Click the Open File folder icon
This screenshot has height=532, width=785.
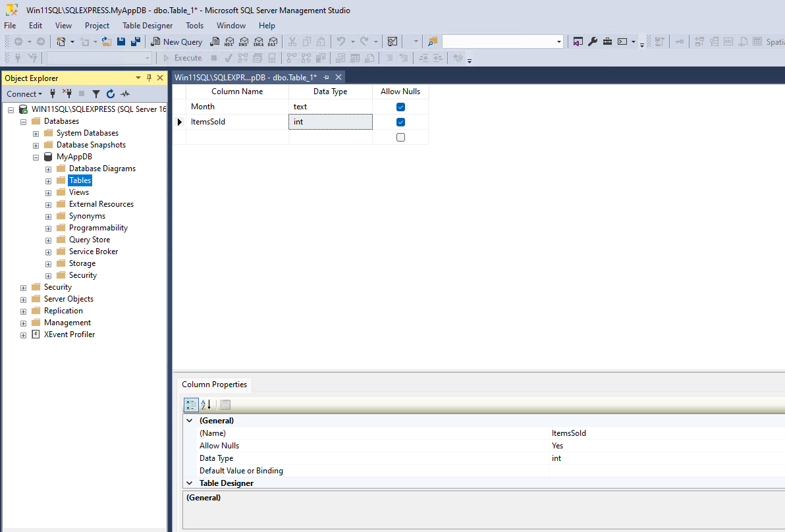coord(107,41)
